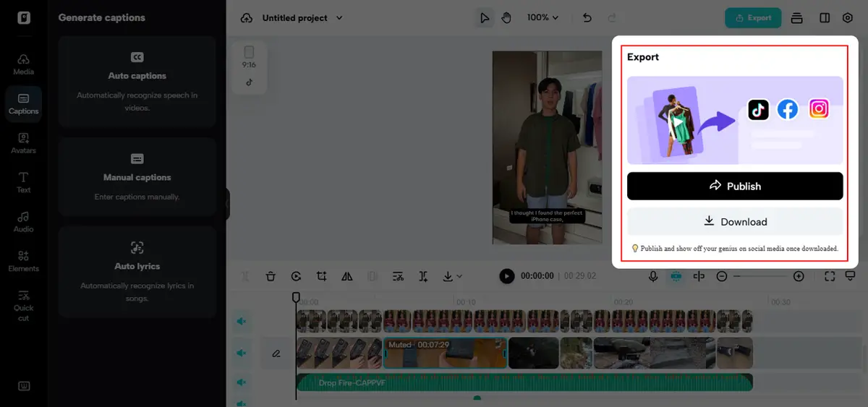The height and width of the screenshot is (407, 868).
Task: Select the Drop Fire-CAPPVF audio clip
Action: click(x=524, y=382)
